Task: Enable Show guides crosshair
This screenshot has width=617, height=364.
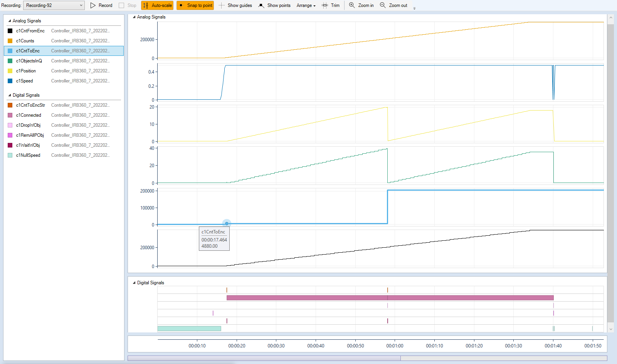Action: pos(235,5)
